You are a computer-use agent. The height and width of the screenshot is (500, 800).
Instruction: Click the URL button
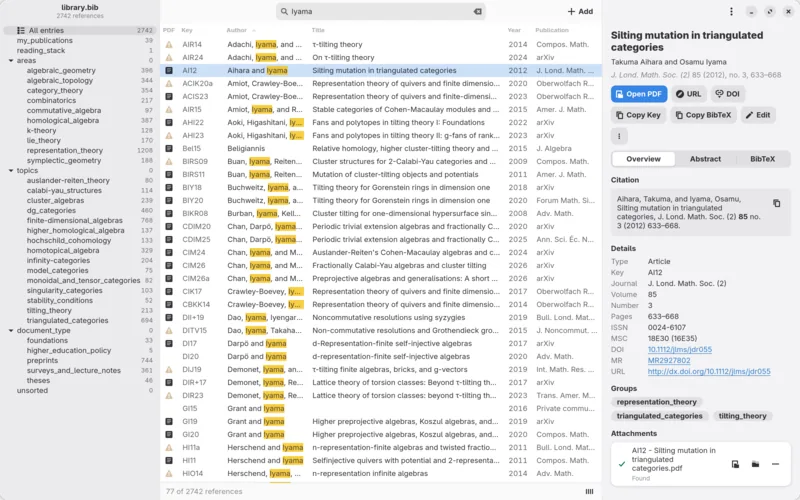click(x=688, y=94)
